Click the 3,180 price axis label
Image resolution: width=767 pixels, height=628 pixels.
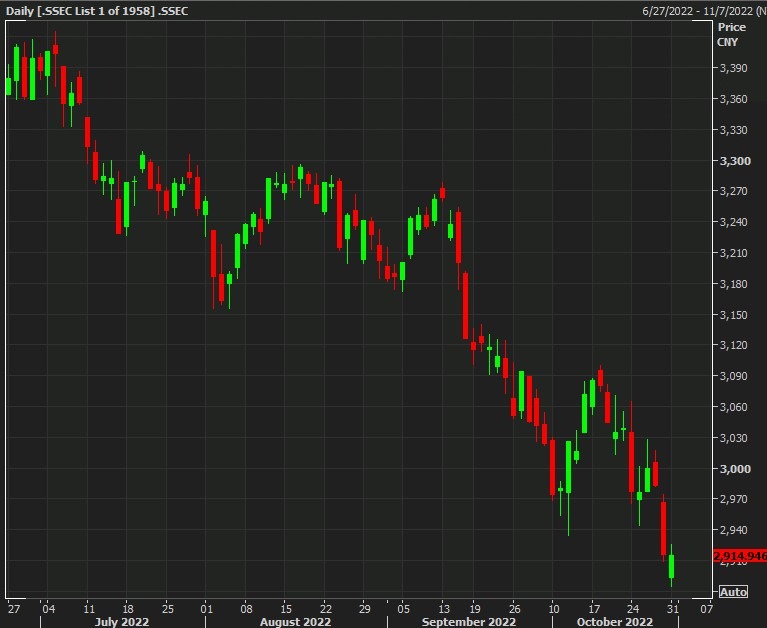(733, 284)
